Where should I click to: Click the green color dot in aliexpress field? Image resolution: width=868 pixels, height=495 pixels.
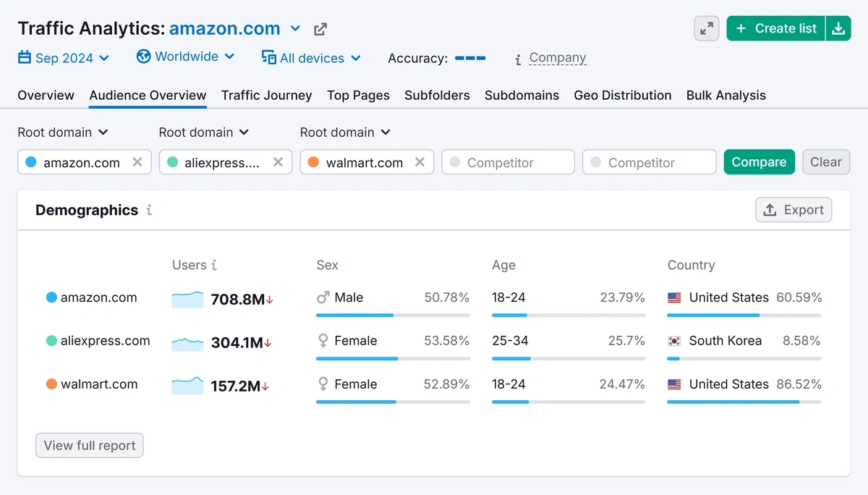(171, 162)
